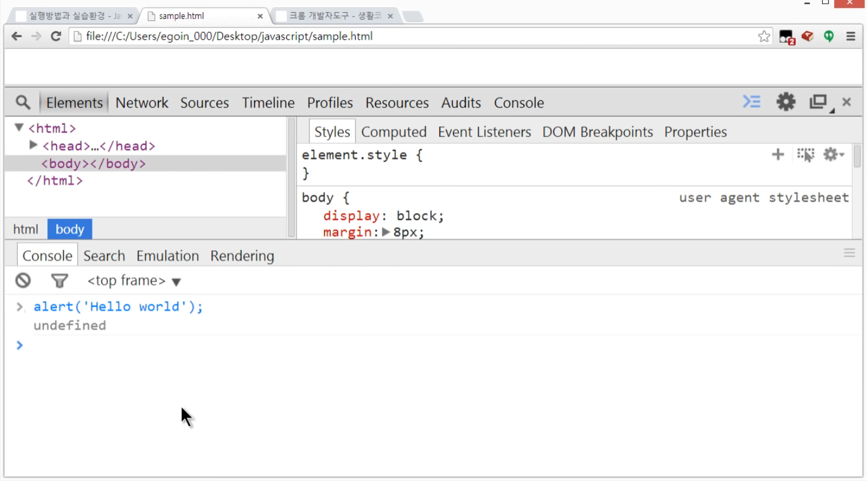Image resolution: width=868 pixels, height=481 pixels.
Task: Collapse the html node triangle
Action: point(19,128)
